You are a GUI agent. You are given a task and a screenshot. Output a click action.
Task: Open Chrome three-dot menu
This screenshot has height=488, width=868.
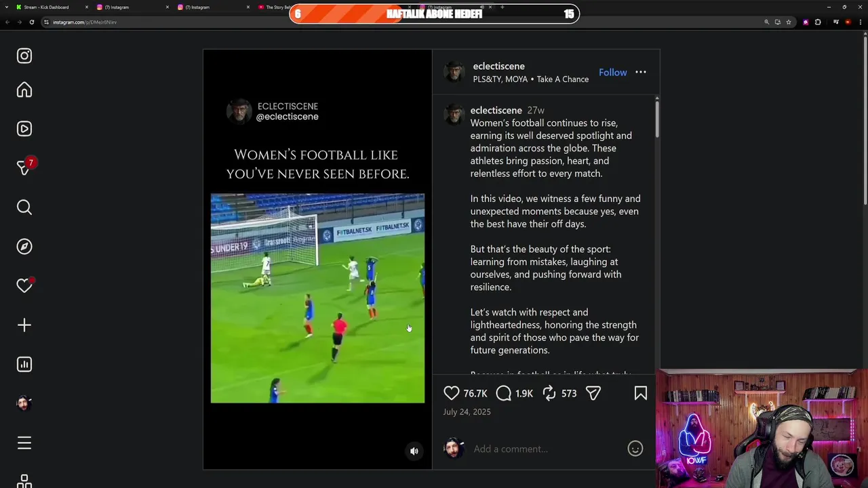click(x=861, y=22)
